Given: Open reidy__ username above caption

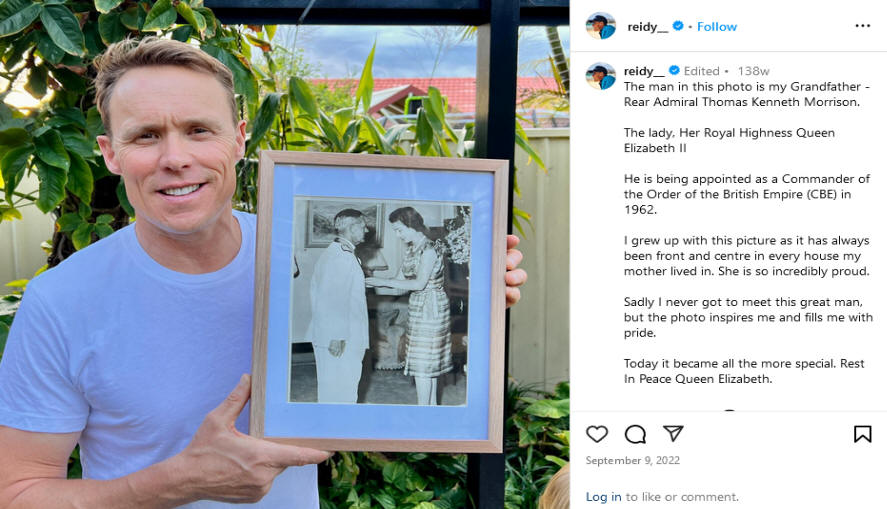Looking at the screenshot, I should (x=644, y=71).
